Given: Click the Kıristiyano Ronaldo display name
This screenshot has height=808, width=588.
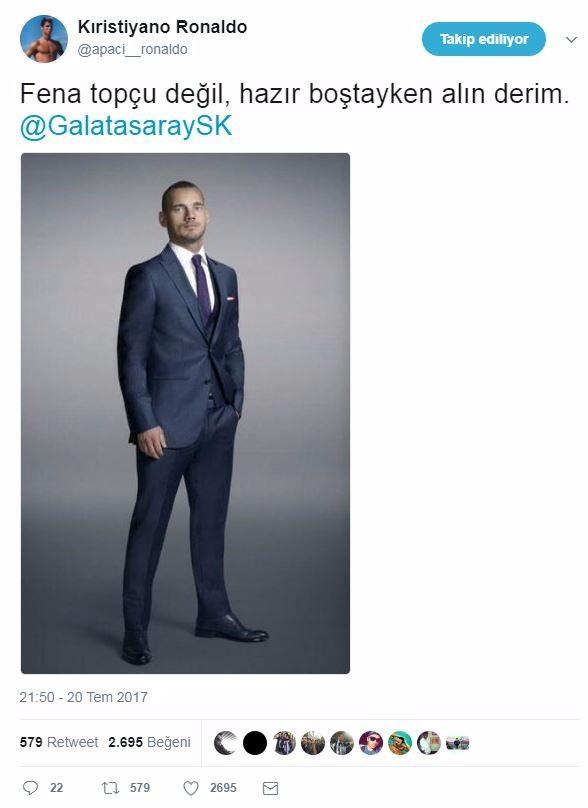Looking at the screenshot, I should pyautogui.click(x=162, y=27).
